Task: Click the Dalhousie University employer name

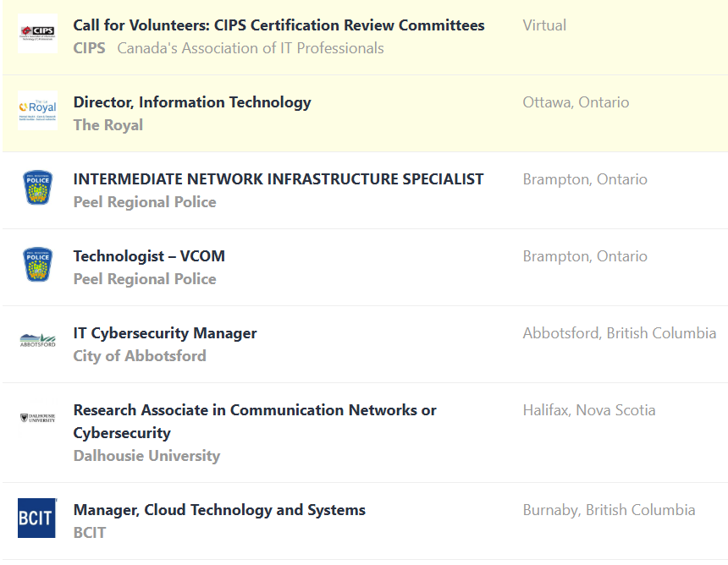Action: click(146, 456)
